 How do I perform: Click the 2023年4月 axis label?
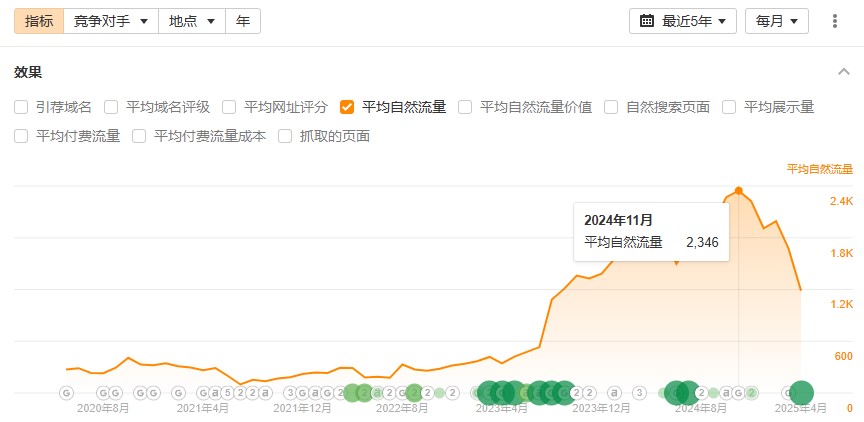coord(502,409)
